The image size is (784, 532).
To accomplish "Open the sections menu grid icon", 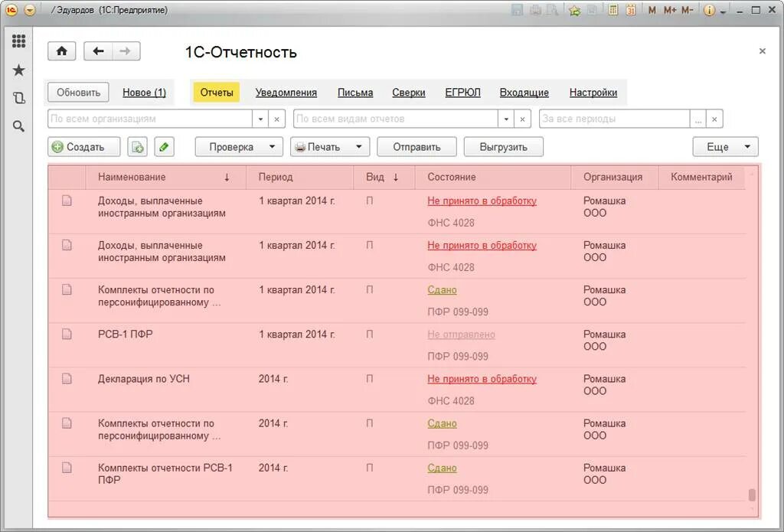I will [18, 41].
